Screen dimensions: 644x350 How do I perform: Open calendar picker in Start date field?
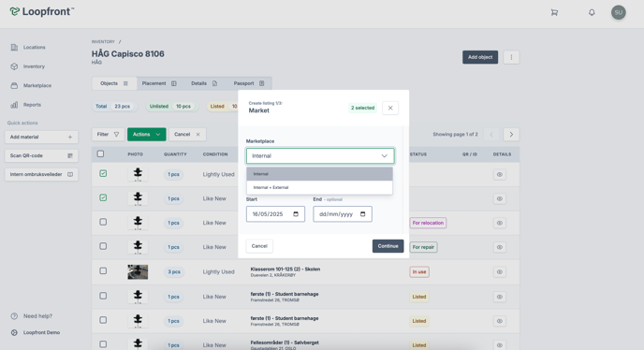[296, 214]
